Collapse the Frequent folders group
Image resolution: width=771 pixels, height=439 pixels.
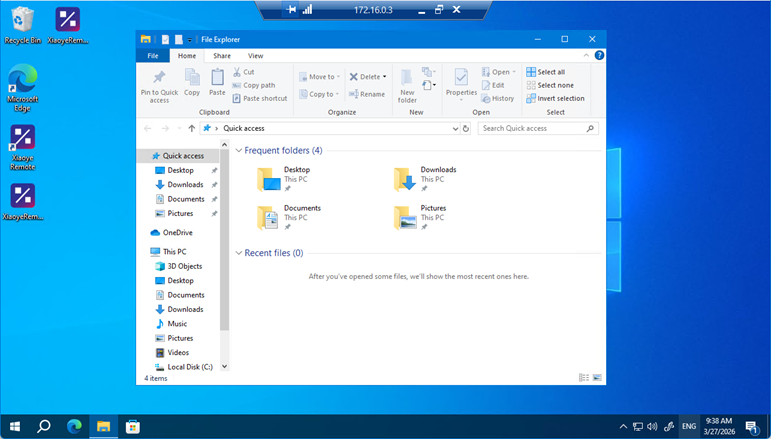click(x=238, y=151)
